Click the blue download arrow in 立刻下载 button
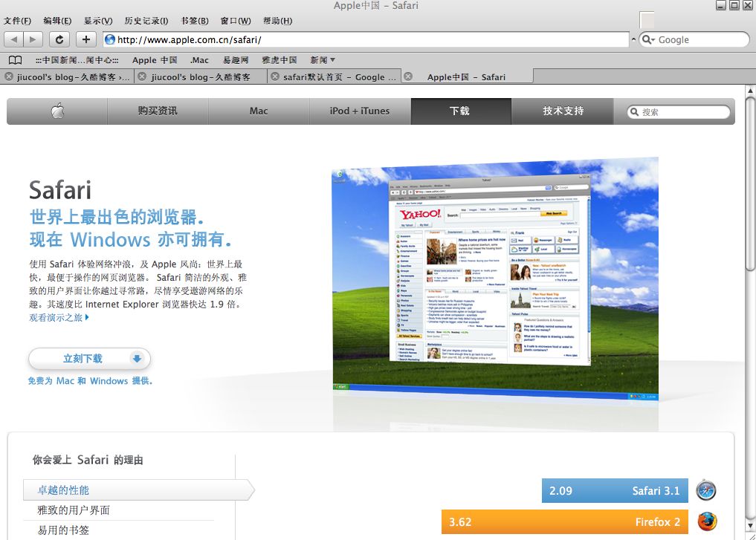Image resolution: width=756 pixels, height=540 pixels. 137,359
